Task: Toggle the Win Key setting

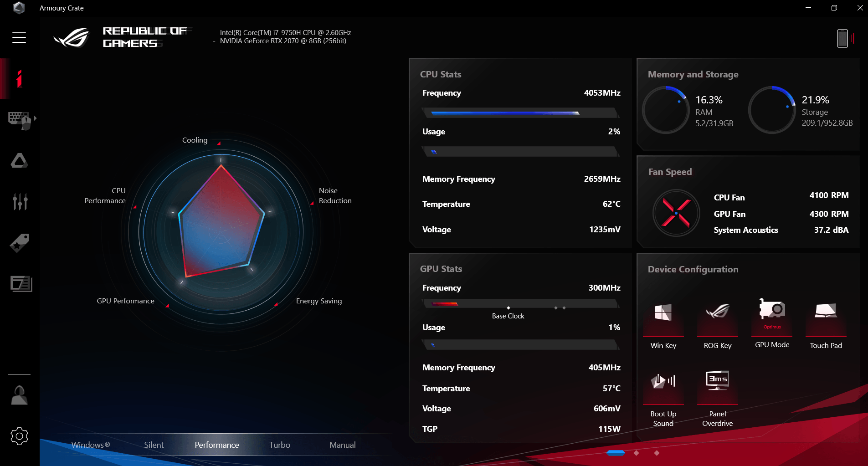Action: (663, 324)
